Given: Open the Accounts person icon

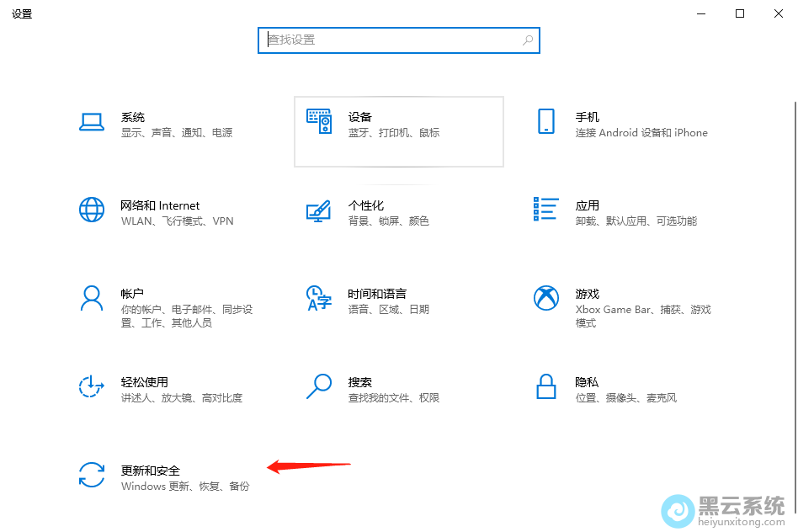Looking at the screenshot, I should pos(91,298).
